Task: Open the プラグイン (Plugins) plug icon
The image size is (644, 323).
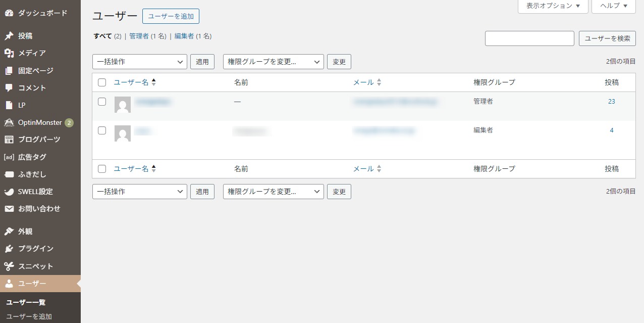Action: pos(9,248)
